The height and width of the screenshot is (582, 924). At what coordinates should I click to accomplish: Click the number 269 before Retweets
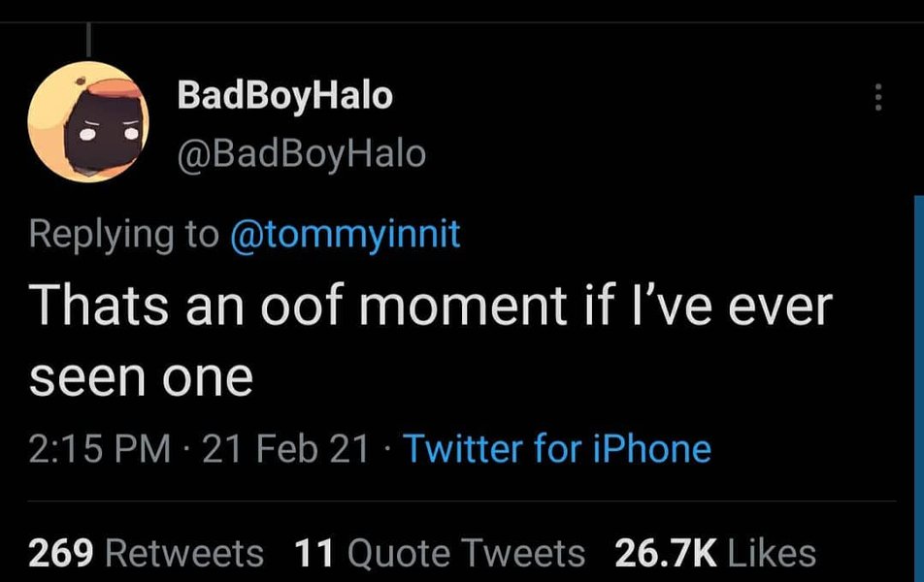point(60,553)
